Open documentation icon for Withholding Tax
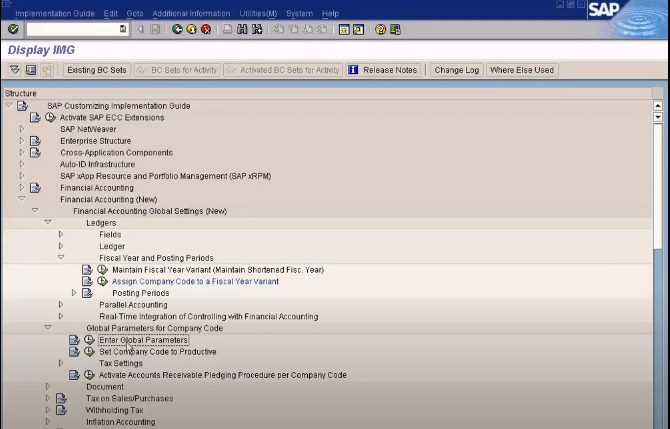 (61, 410)
